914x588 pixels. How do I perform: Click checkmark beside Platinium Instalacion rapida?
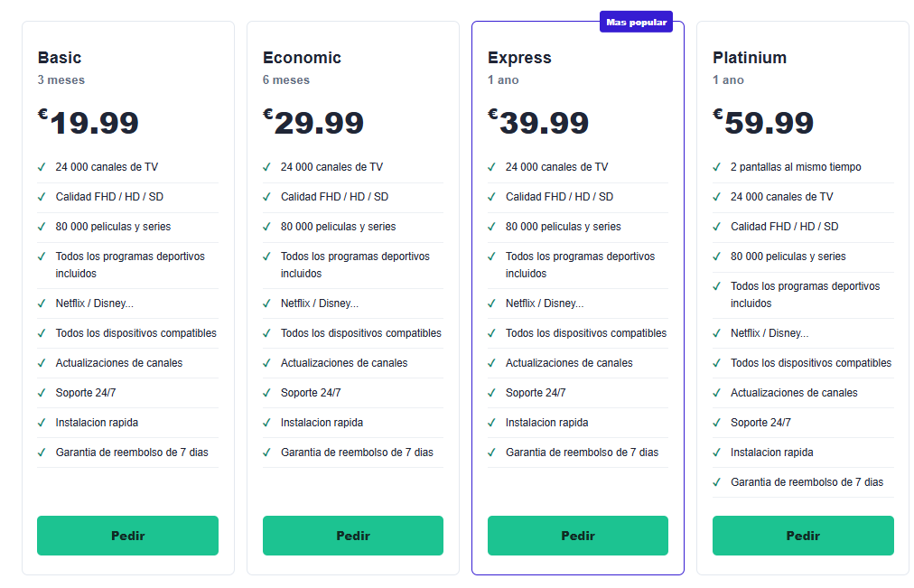pos(716,453)
